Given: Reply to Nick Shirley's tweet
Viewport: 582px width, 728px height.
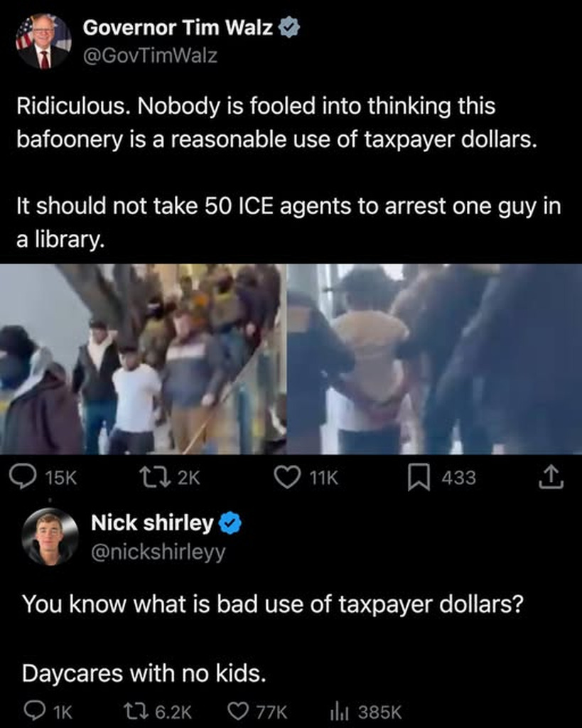Looking at the screenshot, I should pyautogui.click(x=35, y=711).
